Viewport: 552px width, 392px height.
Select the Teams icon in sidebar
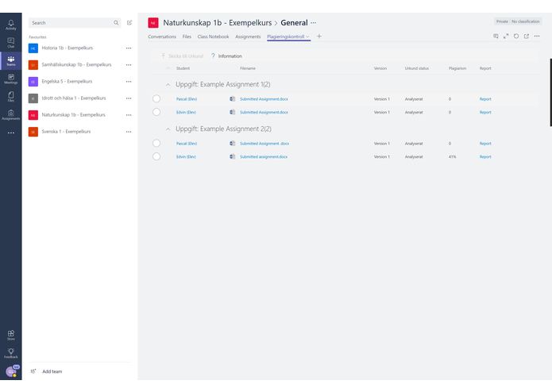coord(11,60)
